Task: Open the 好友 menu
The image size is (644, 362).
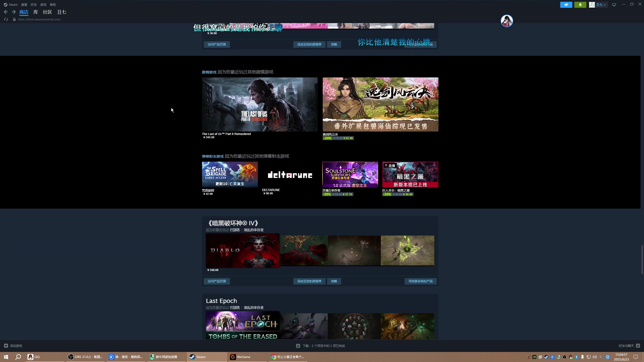Action: tap(34, 5)
